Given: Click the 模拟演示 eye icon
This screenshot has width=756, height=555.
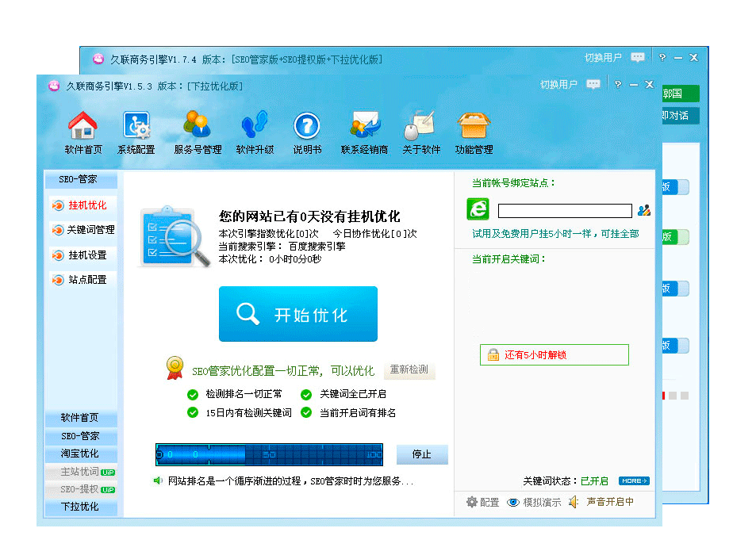Looking at the screenshot, I should point(534,503).
